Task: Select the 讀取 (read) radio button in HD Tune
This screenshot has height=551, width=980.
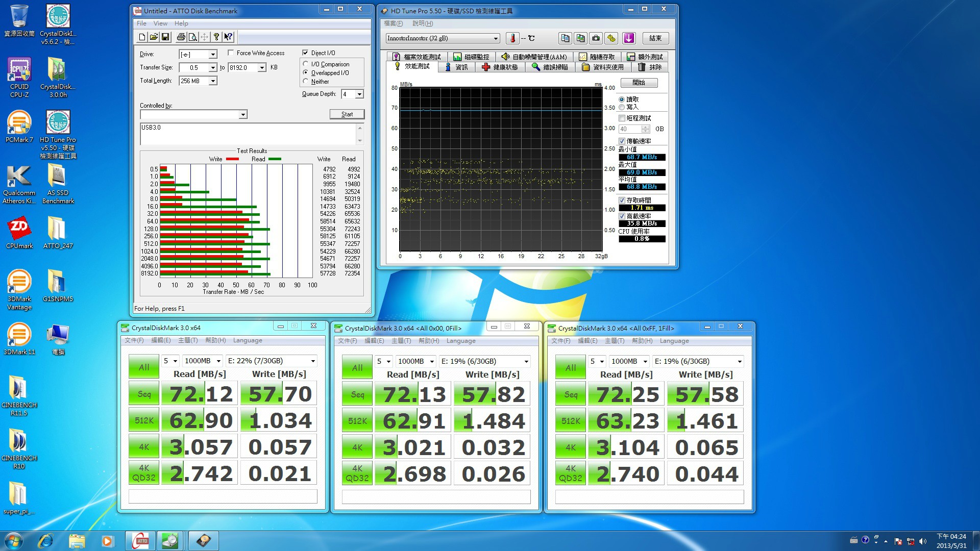Action: 622,99
